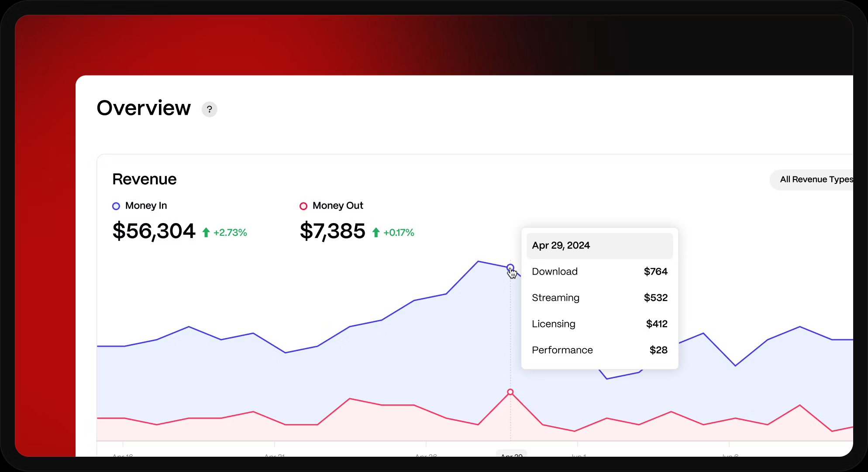
Task: Click the +0.17% growth indicator
Action: pos(399,233)
